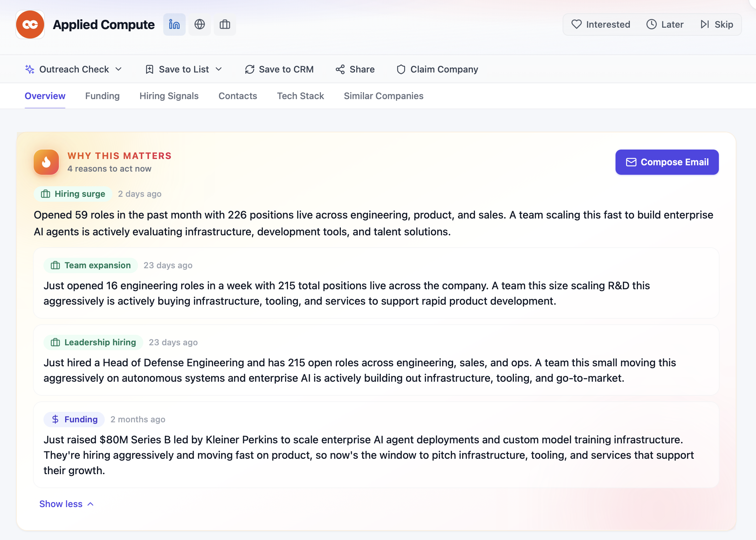Click Claim Company
756x540 pixels.
[437, 69]
